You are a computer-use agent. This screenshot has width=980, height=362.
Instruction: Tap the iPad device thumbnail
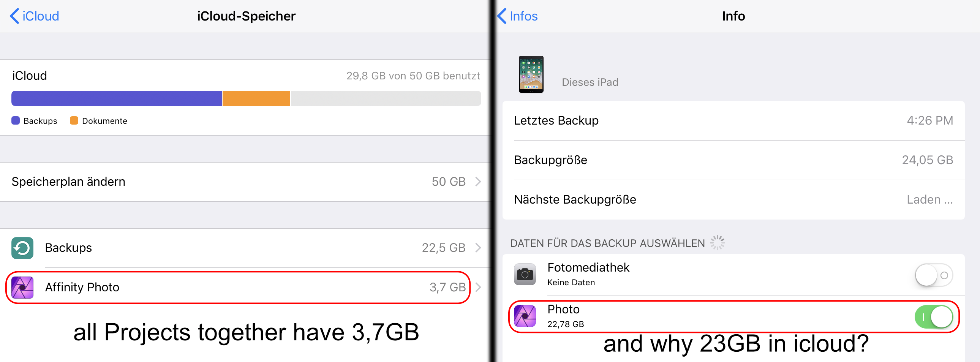click(531, 74)
